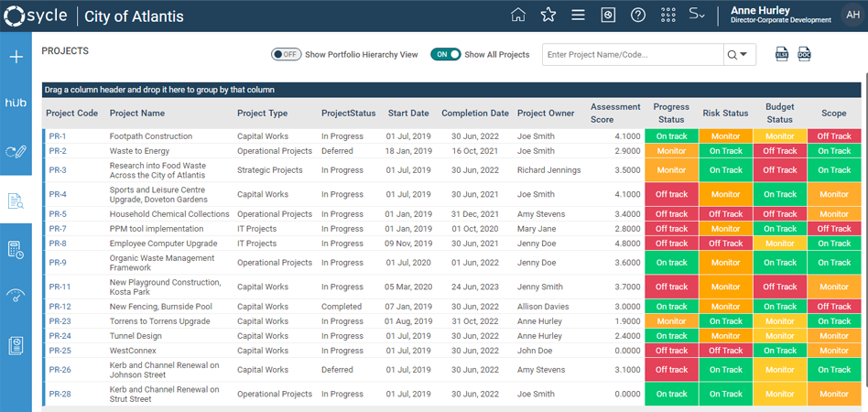Click PR-2 red Off Track budget cell
The image size is (868, 412).
pyautogui.click(x=780, y=151)
